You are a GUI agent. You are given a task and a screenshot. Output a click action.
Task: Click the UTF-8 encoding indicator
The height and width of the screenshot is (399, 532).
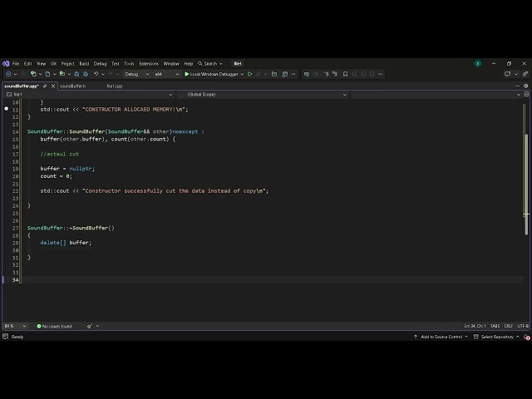(523, 326)
